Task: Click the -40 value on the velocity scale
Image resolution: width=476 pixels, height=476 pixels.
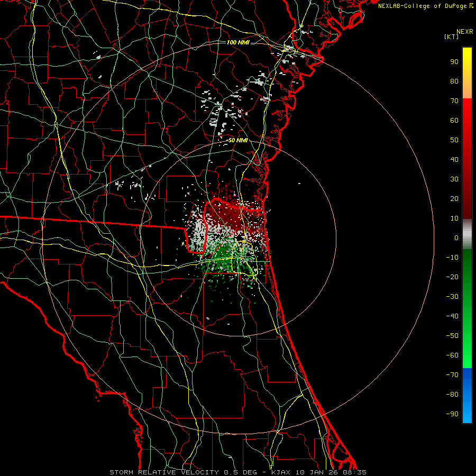Action: [452, 316]
